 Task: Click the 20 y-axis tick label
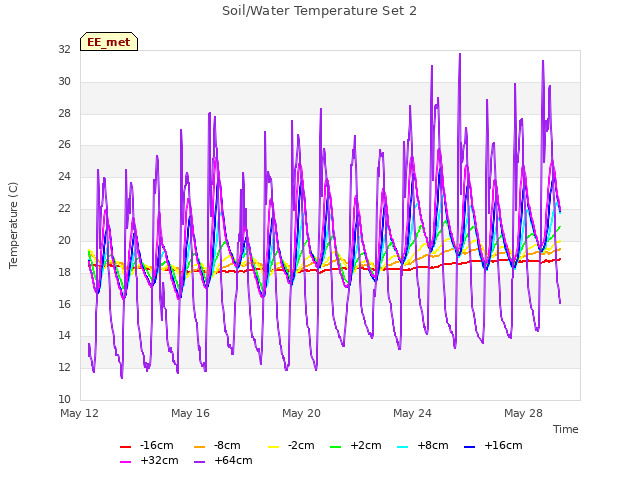tap(64, 240)
